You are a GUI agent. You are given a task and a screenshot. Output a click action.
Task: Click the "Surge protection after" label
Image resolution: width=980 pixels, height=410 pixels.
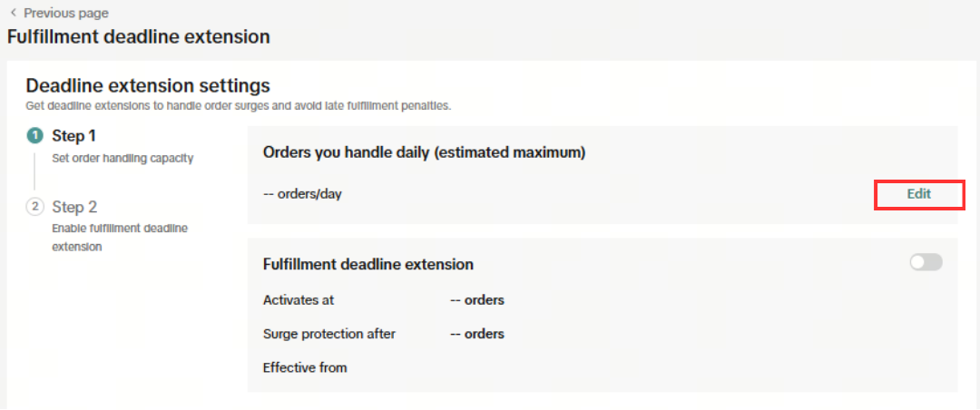coord(328,334)
